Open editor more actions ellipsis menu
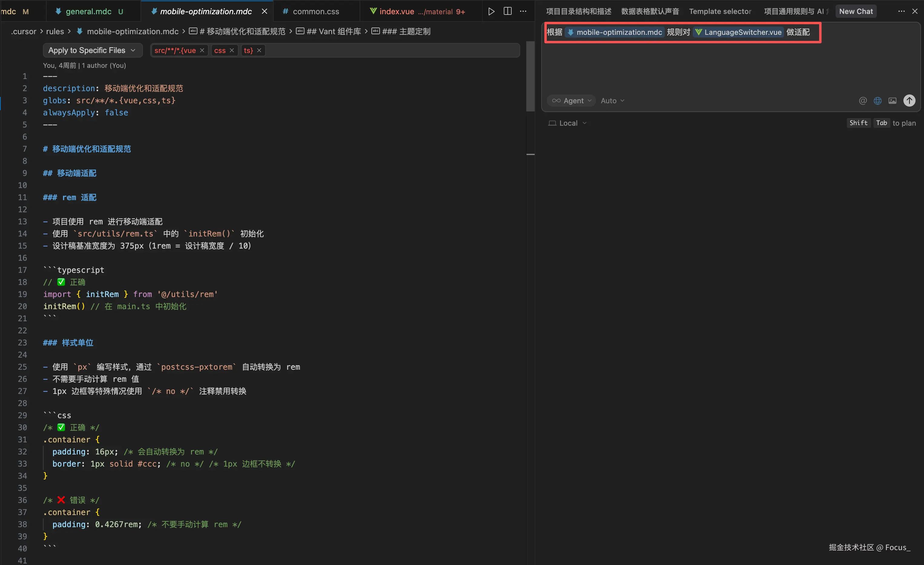924x565 pixels. (523, 11)
